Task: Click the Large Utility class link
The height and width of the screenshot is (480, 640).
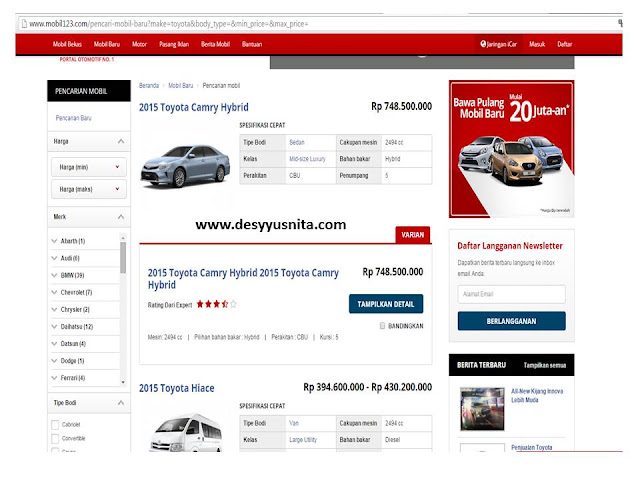Action: [303, 440]
